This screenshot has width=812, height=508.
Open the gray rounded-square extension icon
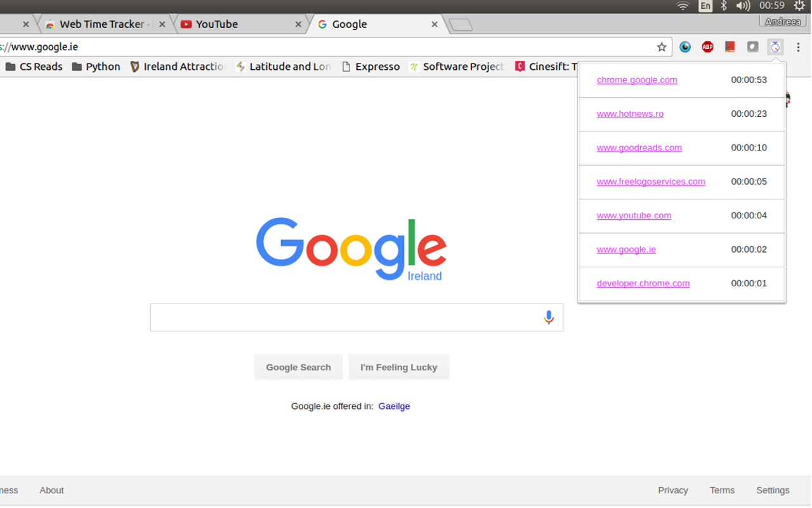point(752,47)
